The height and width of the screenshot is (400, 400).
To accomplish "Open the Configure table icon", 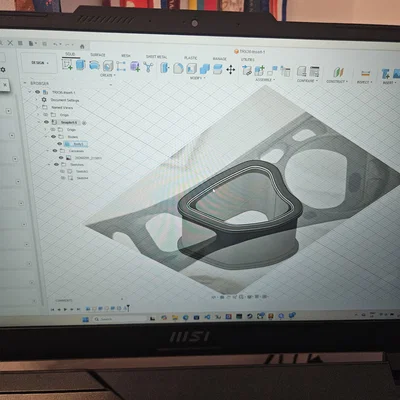I will [x=314, y=72].
